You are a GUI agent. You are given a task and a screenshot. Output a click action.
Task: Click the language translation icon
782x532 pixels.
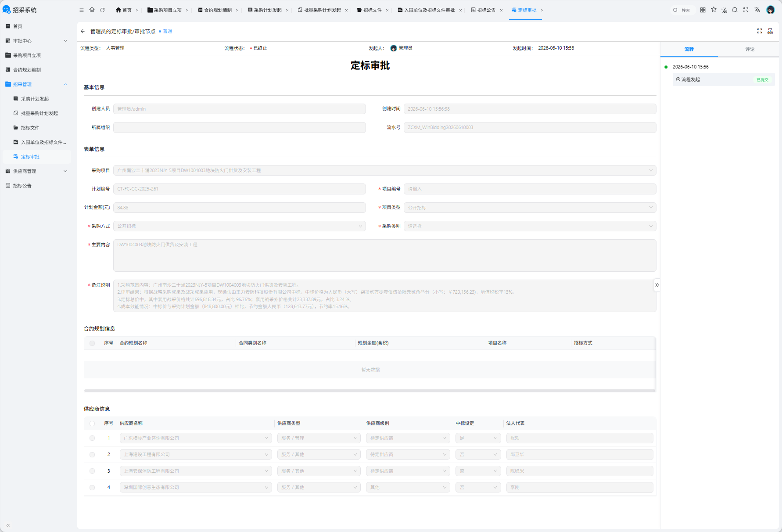[x=757, y=10]
